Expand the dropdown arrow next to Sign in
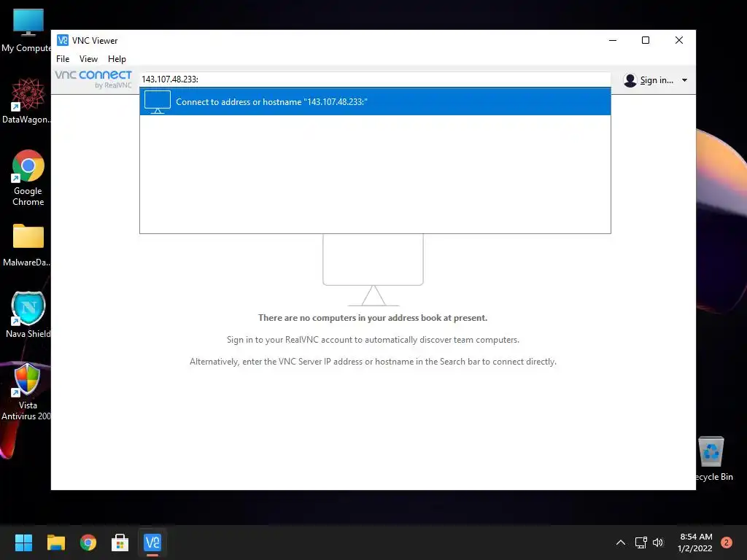Viewport: 747px width, 560px height. coord(684,80)
